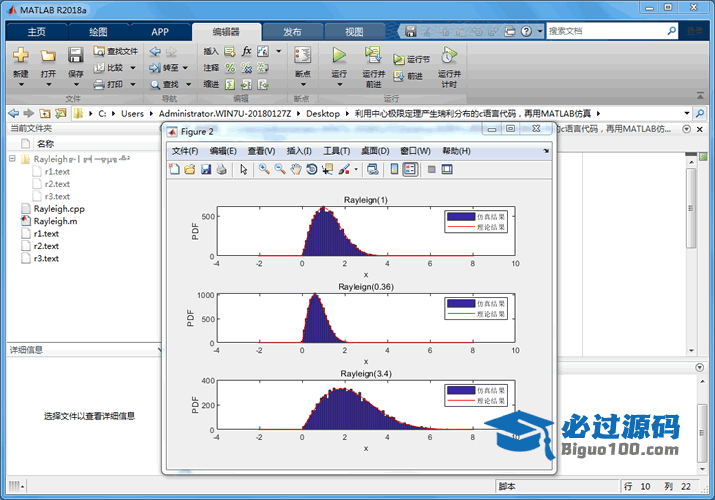715x500 pixels.
Task: Click Desktop in the address path
Action: (323, 113)
